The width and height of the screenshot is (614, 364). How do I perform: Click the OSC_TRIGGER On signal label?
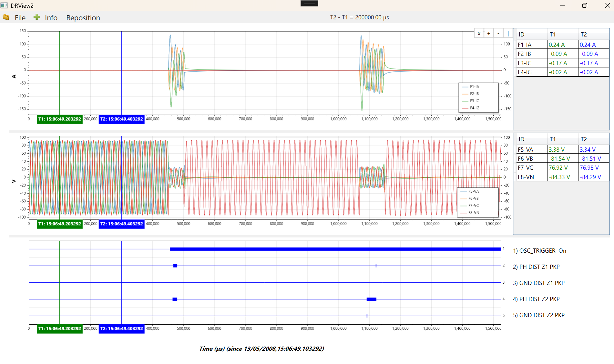pyautogui.click(x=539, y=251)
